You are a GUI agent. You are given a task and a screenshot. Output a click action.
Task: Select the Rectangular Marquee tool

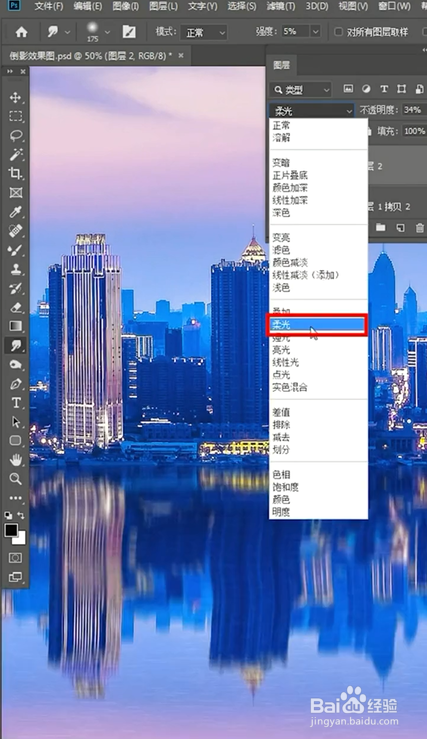[x=16, y=116]
